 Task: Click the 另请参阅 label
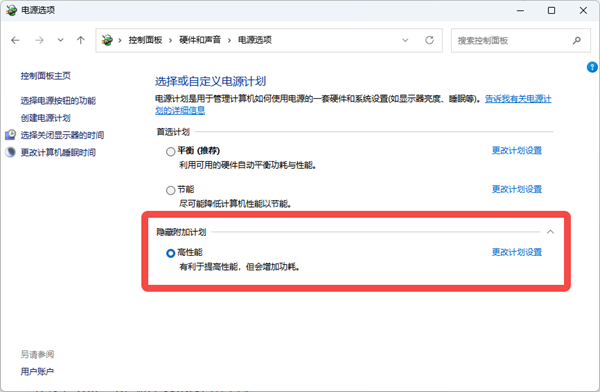[37, 354]
